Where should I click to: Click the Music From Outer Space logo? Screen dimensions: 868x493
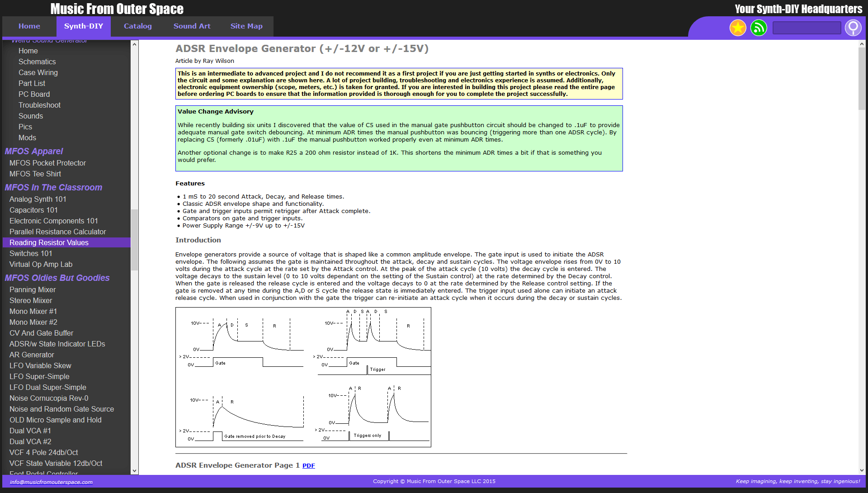coord(117,9)
